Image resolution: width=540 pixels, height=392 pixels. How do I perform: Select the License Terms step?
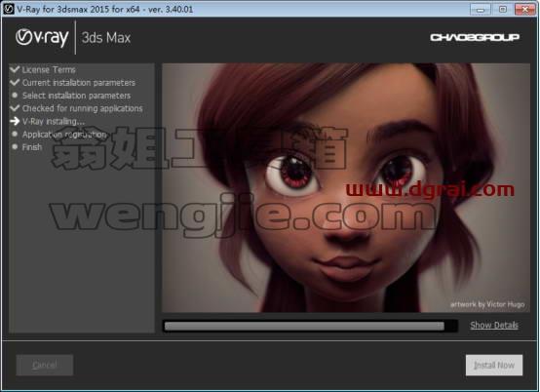click(x=49, y=69)
